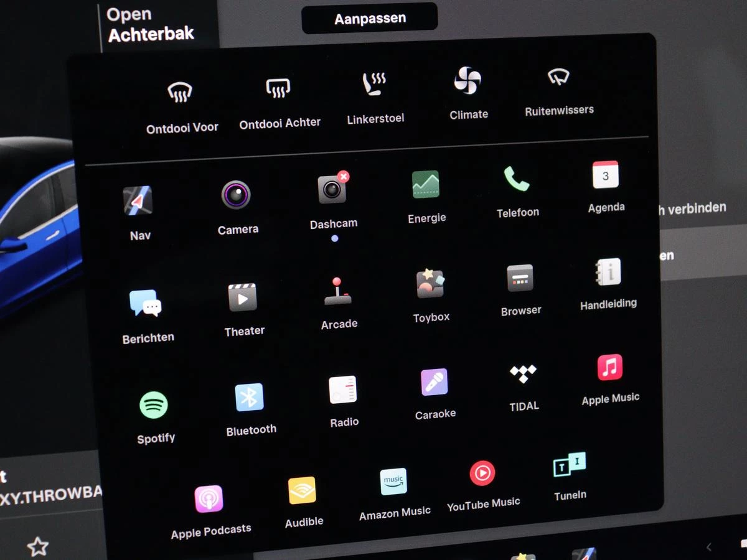Launch the Toybox app
The width and height of the screenshot is (747, 560).
[x=430, y=284]
